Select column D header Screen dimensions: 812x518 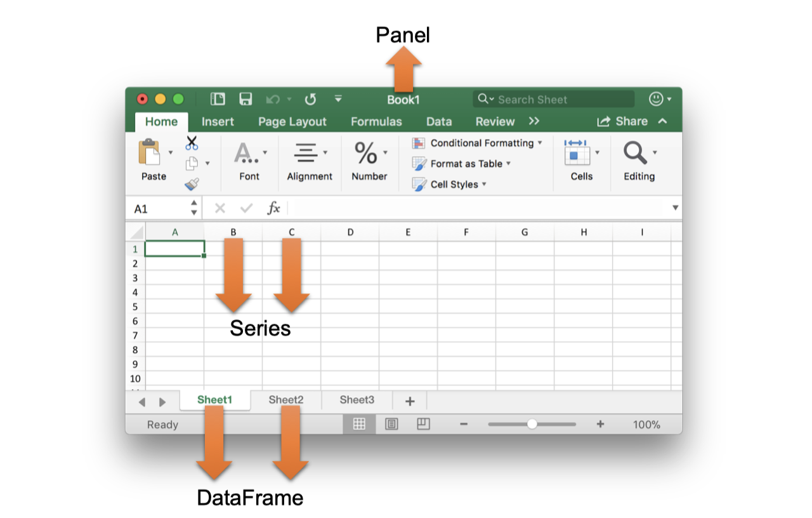click(350, 232)
